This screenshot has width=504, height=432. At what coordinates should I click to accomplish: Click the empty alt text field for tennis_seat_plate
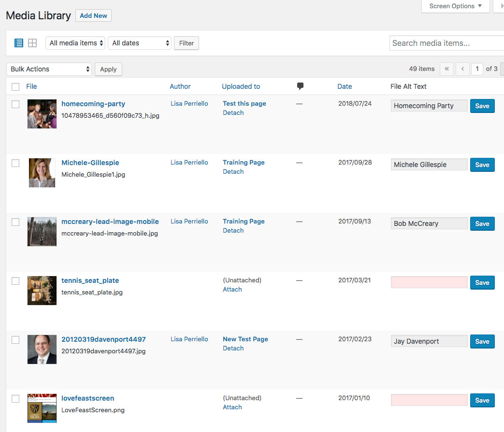[429, 282]
